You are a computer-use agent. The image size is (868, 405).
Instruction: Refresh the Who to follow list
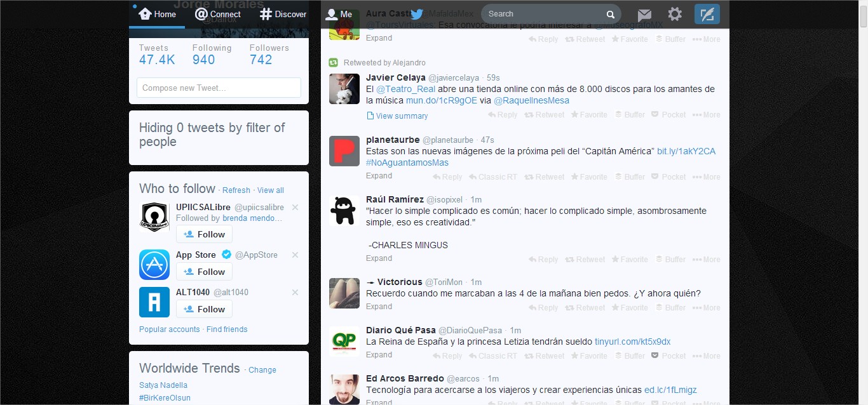236,190
